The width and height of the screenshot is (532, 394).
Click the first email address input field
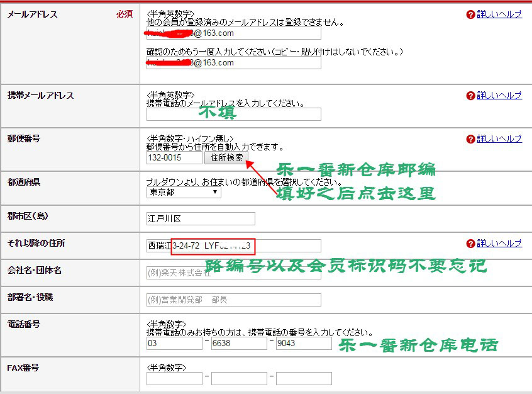tap(233, 33)
